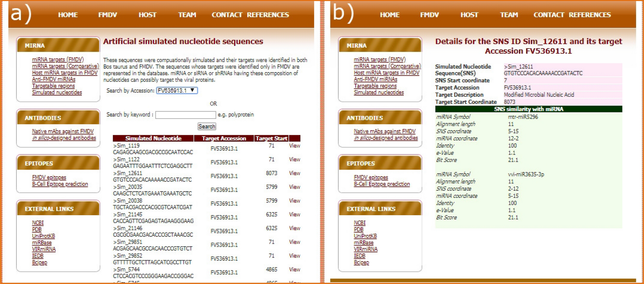Click View link for Sim_12611 row

coord(295,173)
